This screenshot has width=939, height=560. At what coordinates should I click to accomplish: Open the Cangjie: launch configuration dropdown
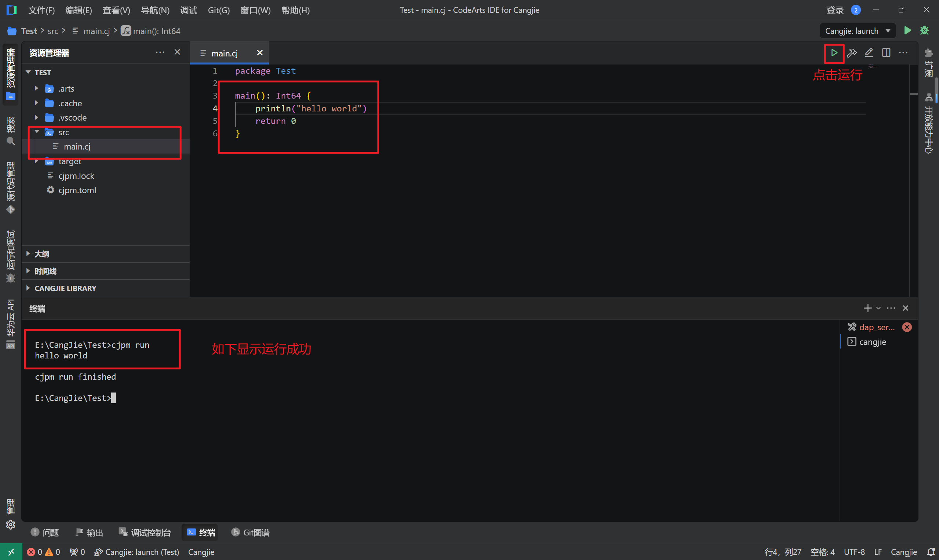coord(857,31)
